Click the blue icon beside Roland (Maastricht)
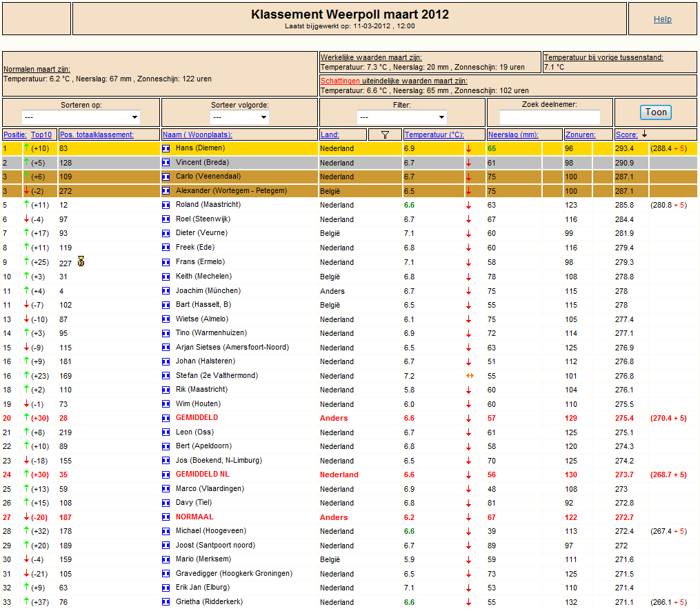Viewport: 700px width, 609px height. (x=166, y=205)
